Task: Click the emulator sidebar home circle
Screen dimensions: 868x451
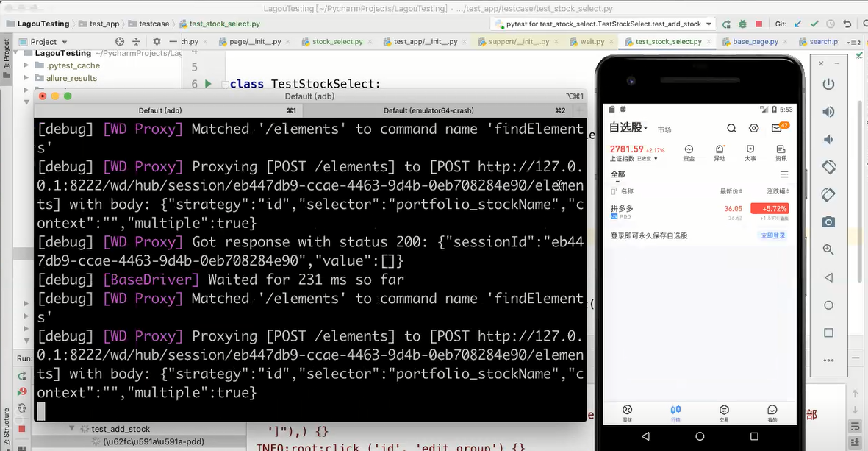Action: 828,305
